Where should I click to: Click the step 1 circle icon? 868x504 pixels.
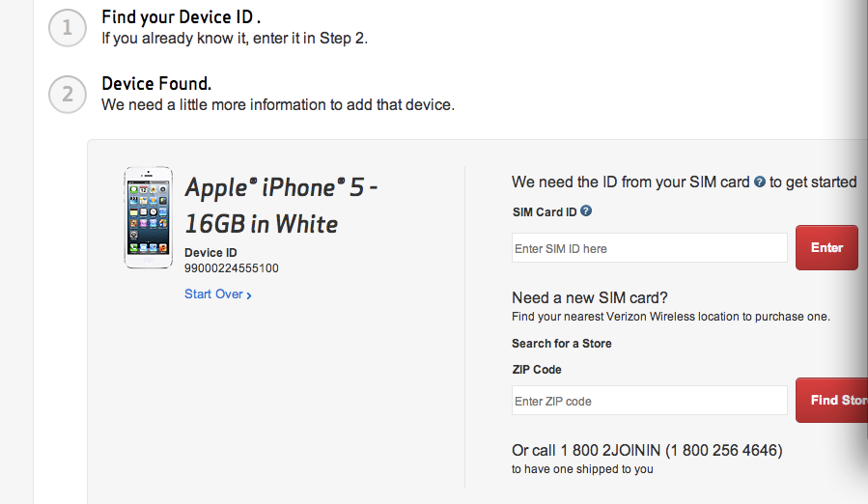(x=67, y=29)
